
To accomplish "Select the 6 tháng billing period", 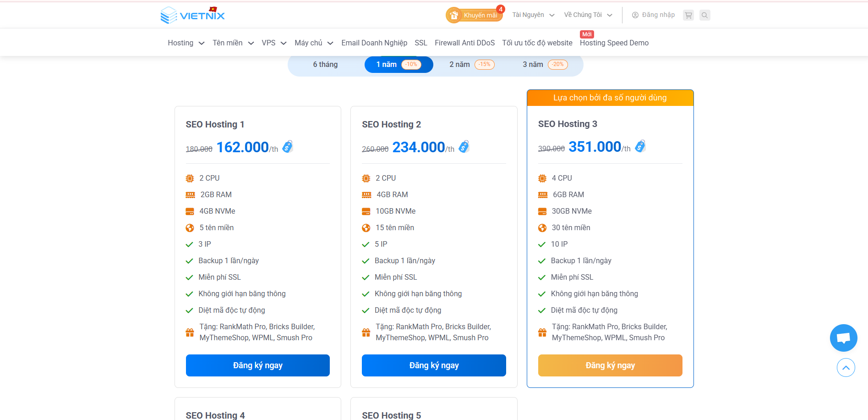I will (x=325, y=65).
